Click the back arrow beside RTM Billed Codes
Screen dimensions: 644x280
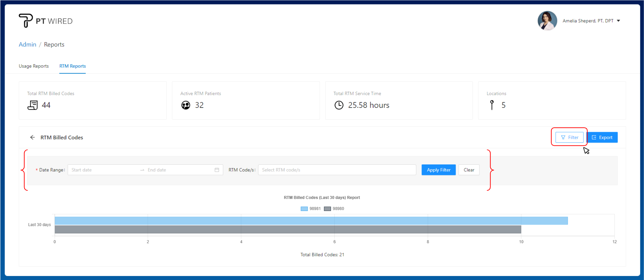[x=32, y=137]
